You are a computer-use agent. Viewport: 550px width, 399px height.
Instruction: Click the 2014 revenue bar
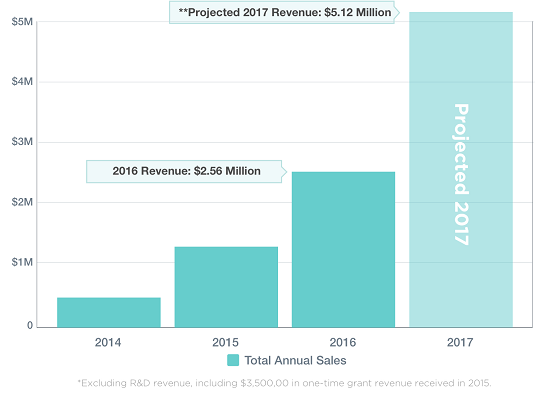(x=109, y=312)
